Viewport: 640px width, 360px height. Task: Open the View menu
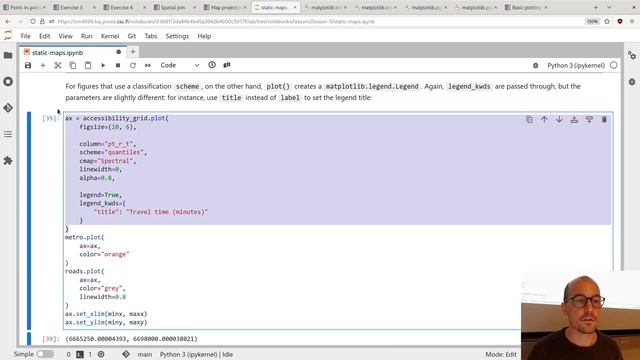65,36
